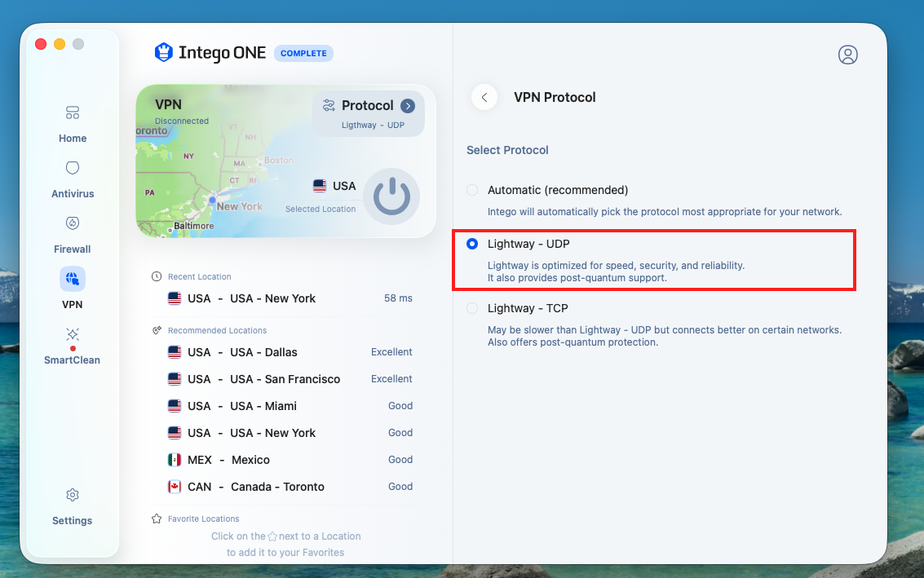Open the Firewall icon in sidebar
The image size is (924, 578).
click(73, 223)
